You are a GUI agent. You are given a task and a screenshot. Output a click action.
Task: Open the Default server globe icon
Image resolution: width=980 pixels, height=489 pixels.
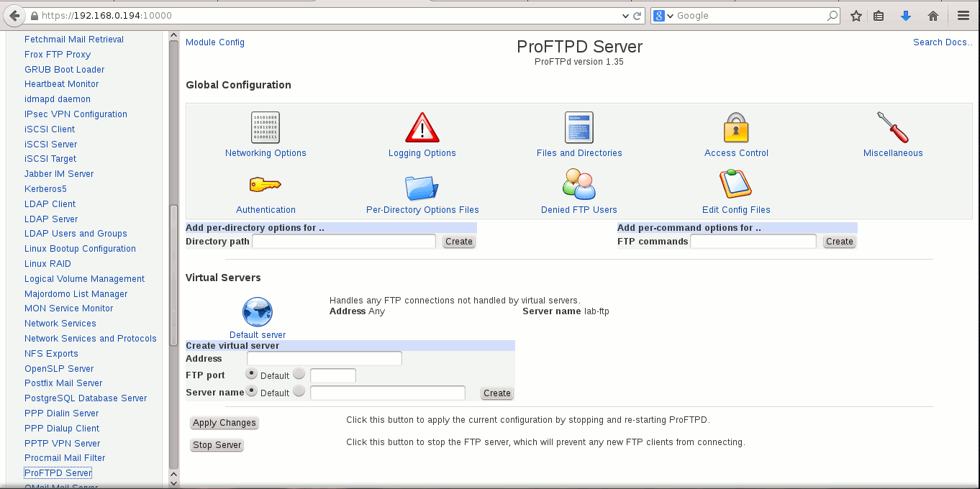tap(258, 312)
